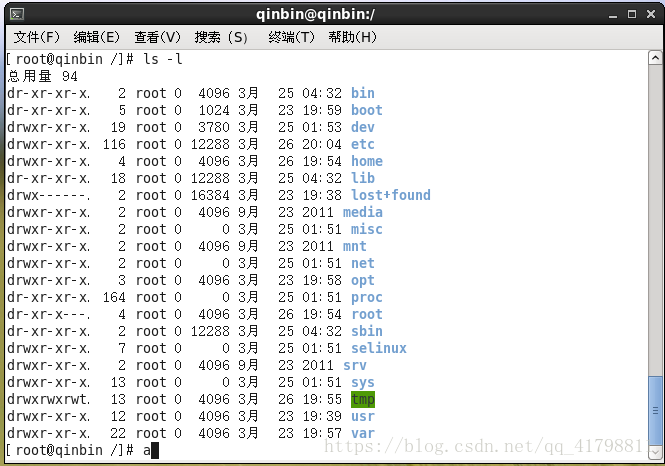Image resolution: width=665 pixels, height=466 pixels.
Task: Click the home directory name
Action: [x=366, y=161]
